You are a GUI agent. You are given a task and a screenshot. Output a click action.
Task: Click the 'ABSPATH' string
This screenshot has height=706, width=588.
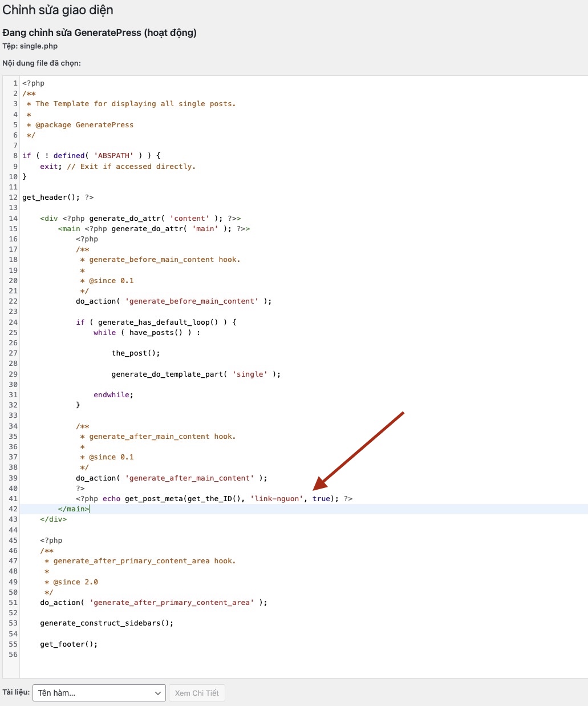(x=113, y=156)
